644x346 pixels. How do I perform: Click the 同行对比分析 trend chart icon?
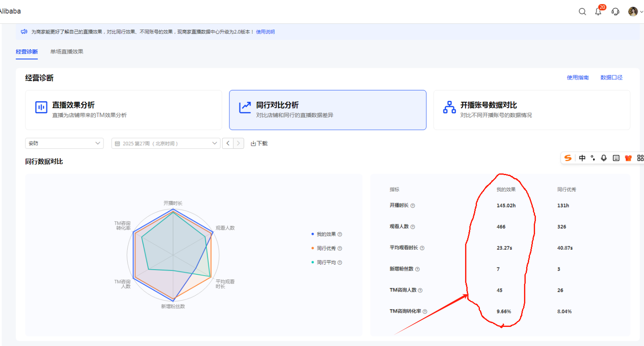pyautogui.click(x=245, y=107)
